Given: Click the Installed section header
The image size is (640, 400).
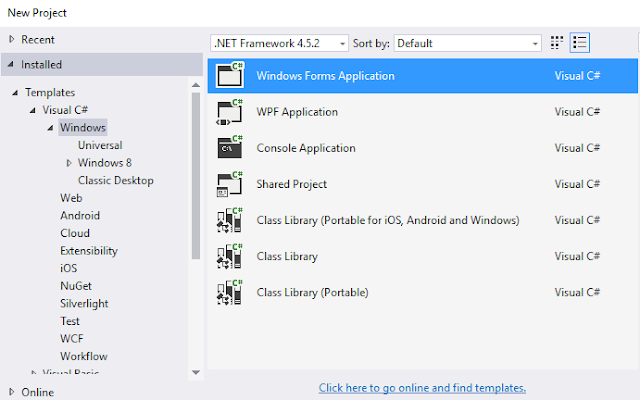Looking at the screenshot, I should pyautogui.click(x=102, y=64).
